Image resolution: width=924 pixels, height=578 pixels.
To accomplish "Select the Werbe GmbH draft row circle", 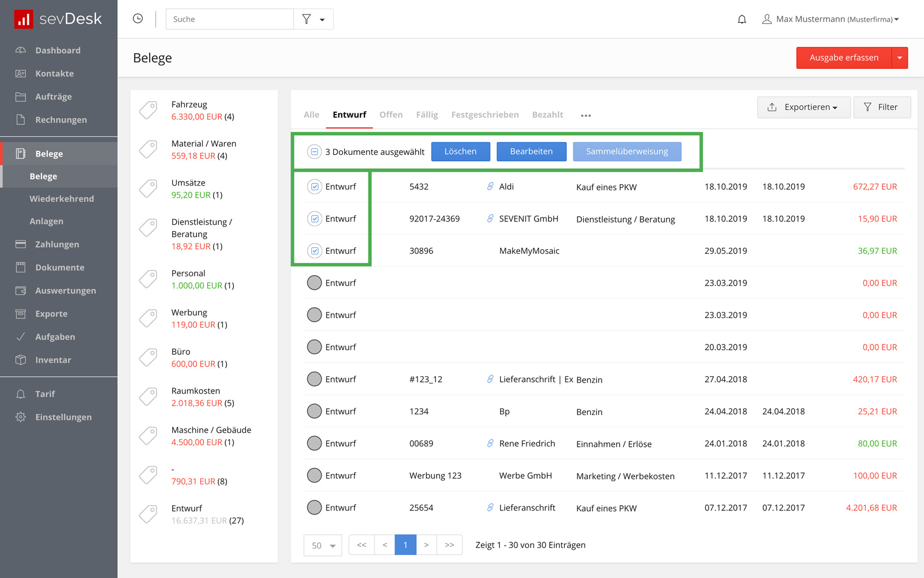I will pos(314,475).
